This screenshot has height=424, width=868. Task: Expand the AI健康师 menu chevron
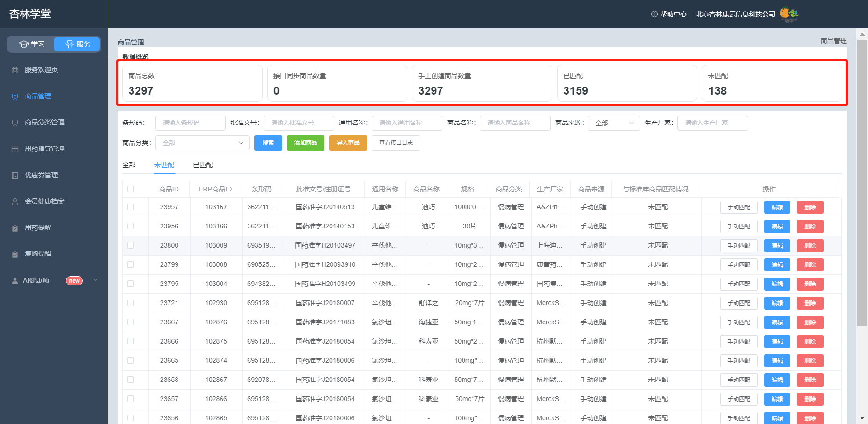(96, 280)
